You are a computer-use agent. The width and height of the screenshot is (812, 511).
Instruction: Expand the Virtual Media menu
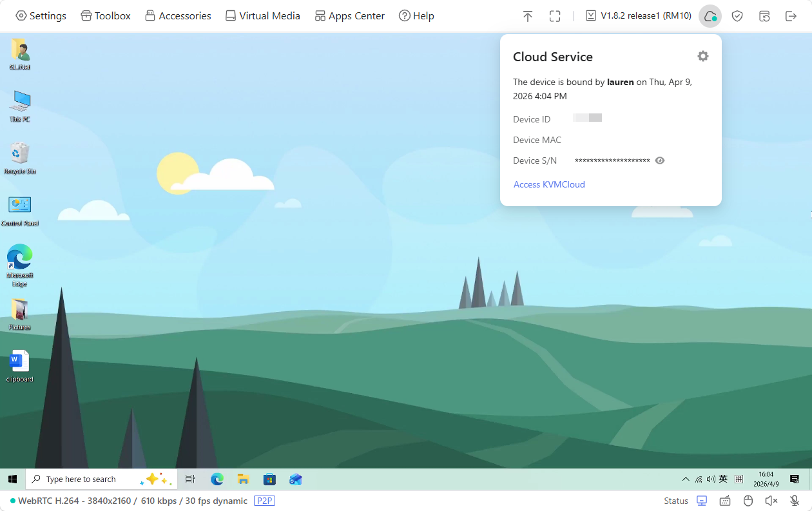[x=263, y=16]
